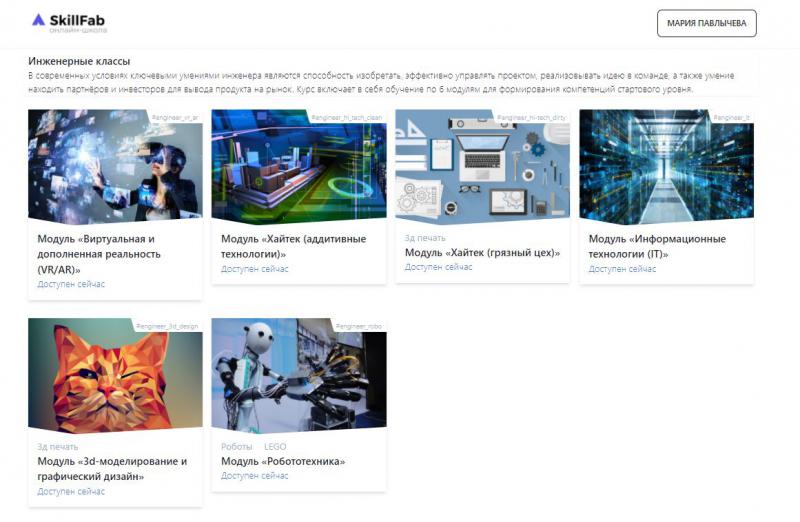
Task: Click the #engineer_hi-tech_dirty hashtag label
Action: tap(531, 118)
